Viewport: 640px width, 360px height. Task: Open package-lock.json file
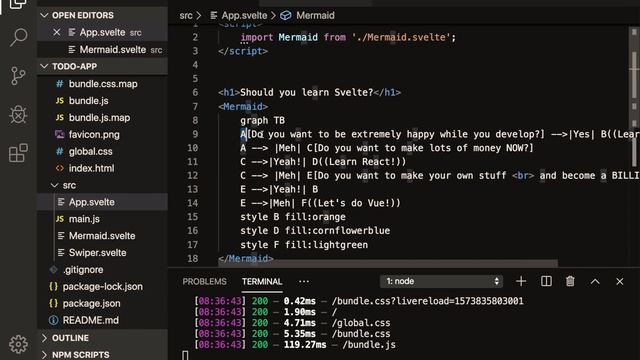(x=102, y=287)
